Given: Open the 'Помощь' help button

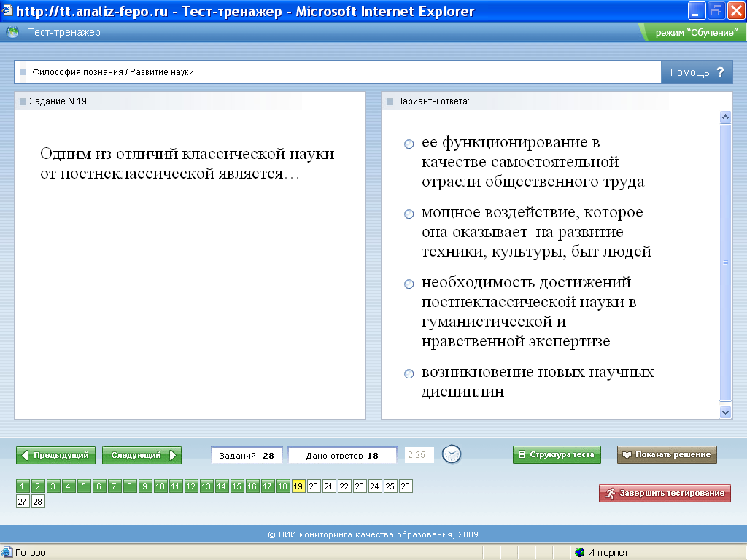Looking at the screenshot, I should pos(697,72).
